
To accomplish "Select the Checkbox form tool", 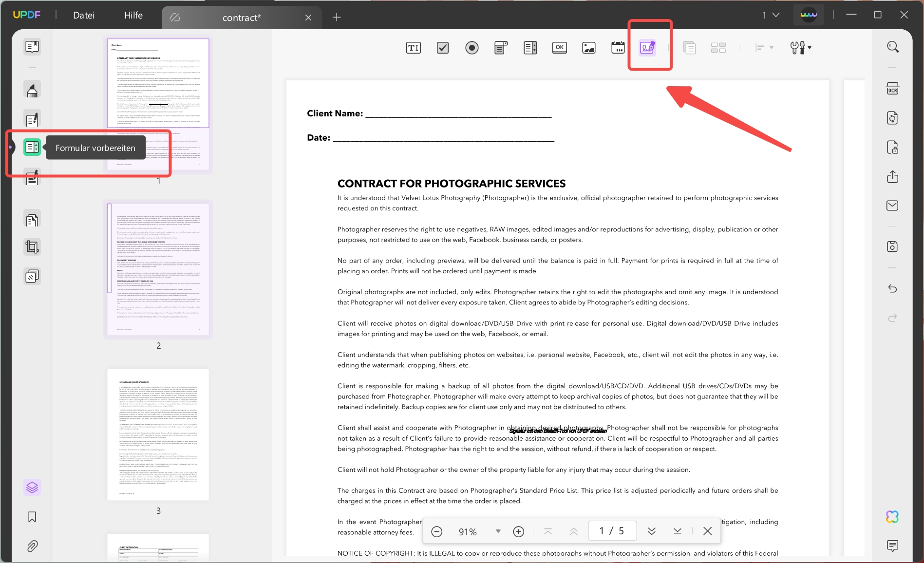I will 443,48.
